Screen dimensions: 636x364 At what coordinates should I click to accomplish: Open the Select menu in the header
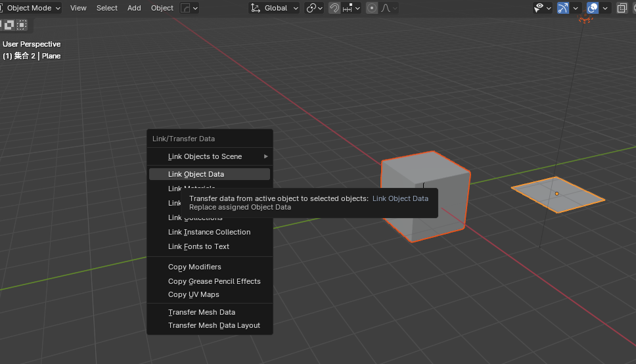click(x=106, y=8)
